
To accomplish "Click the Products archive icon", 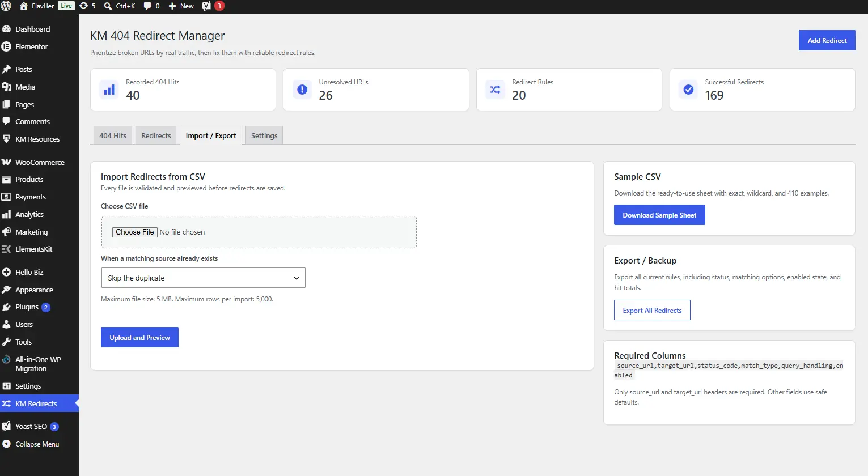I will coord(7,179).
